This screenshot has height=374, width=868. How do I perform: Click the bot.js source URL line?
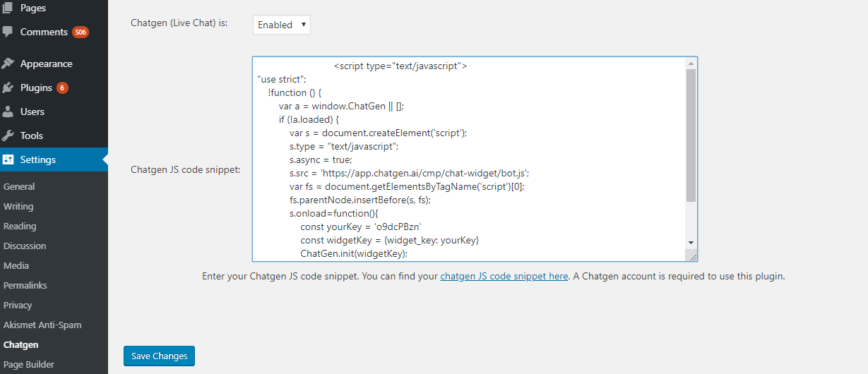[410, 173]
